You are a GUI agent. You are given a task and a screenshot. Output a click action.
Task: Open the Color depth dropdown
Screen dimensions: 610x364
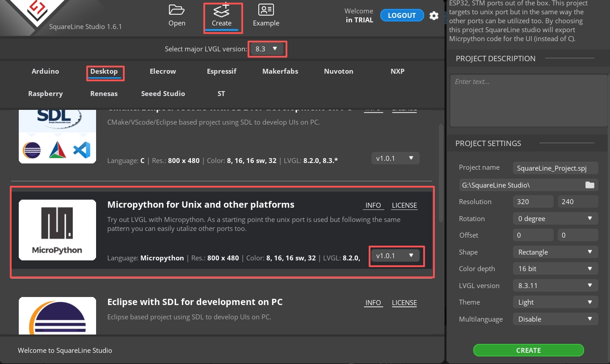click(x=555, y=269)
